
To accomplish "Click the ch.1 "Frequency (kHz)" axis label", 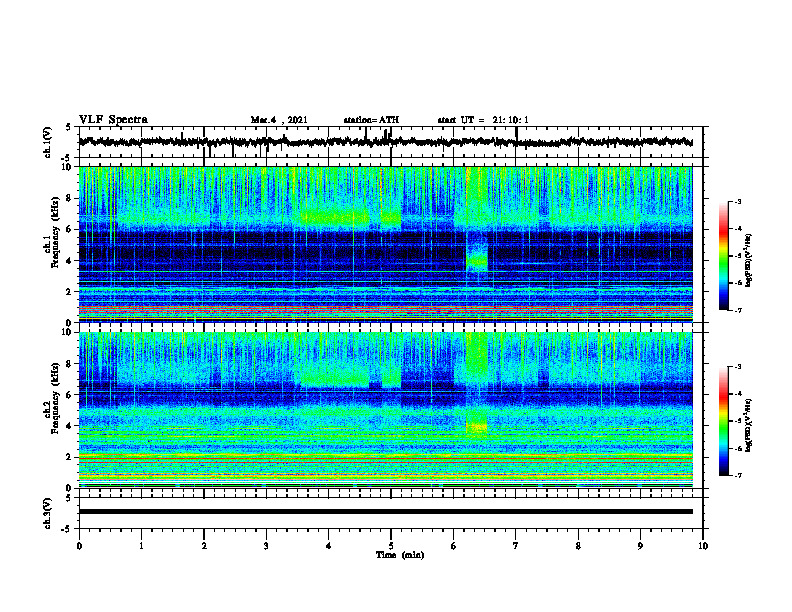I will click(56, 232).
